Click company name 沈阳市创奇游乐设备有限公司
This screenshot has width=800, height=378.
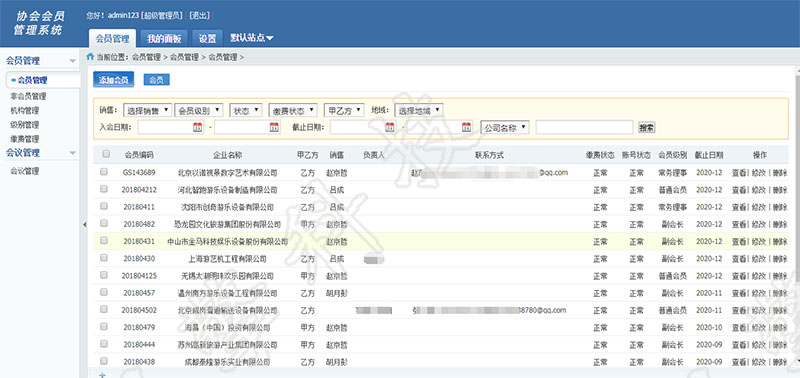click(x=228, y=207)
